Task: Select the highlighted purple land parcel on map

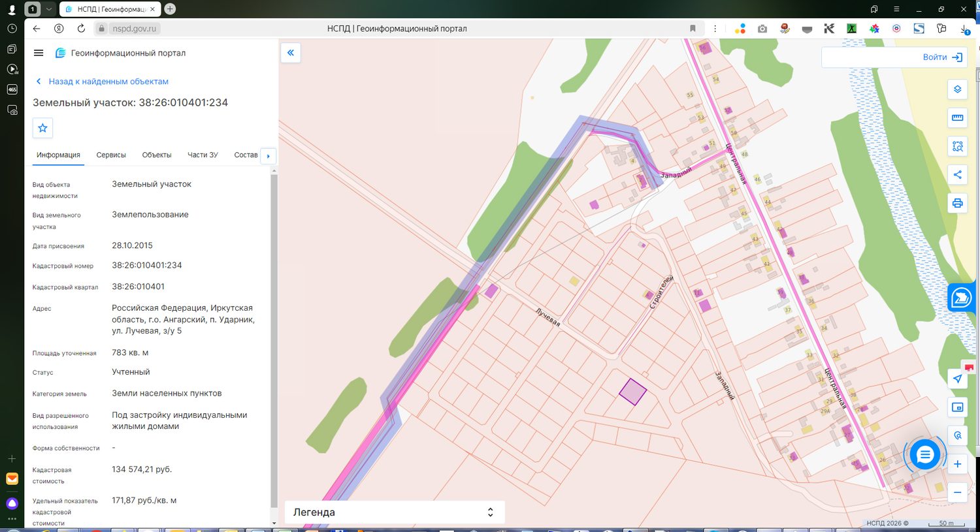Action: [x=632, y=392]
